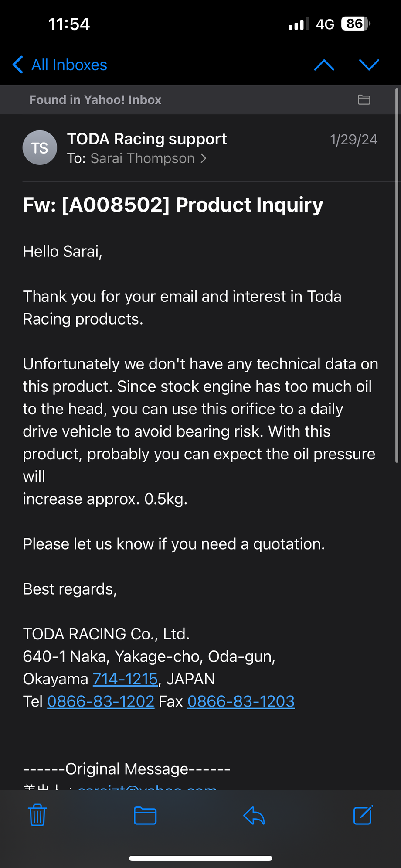Tap the Fax number 0866-83-1203
This screenshot has width=401, height=868.
241,701
